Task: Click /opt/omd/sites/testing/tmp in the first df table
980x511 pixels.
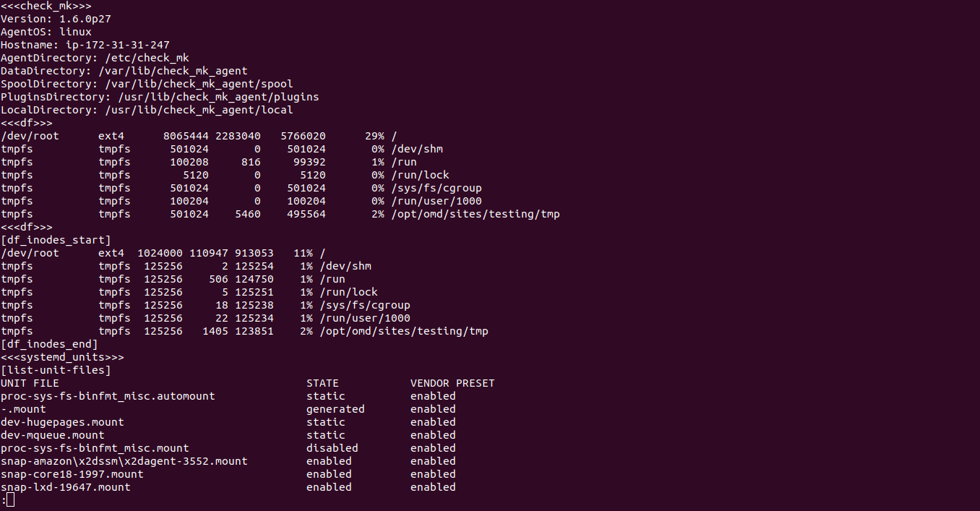Action: click(x=476, y=214)
